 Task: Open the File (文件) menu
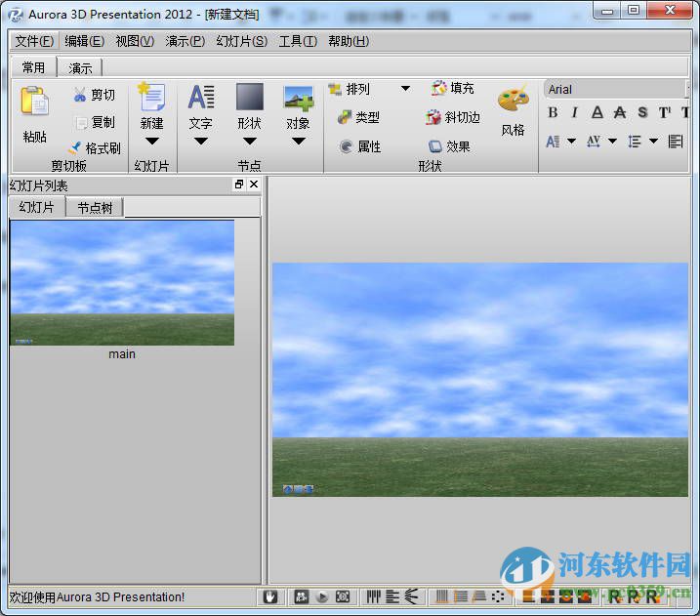click(x=34, y=42)
